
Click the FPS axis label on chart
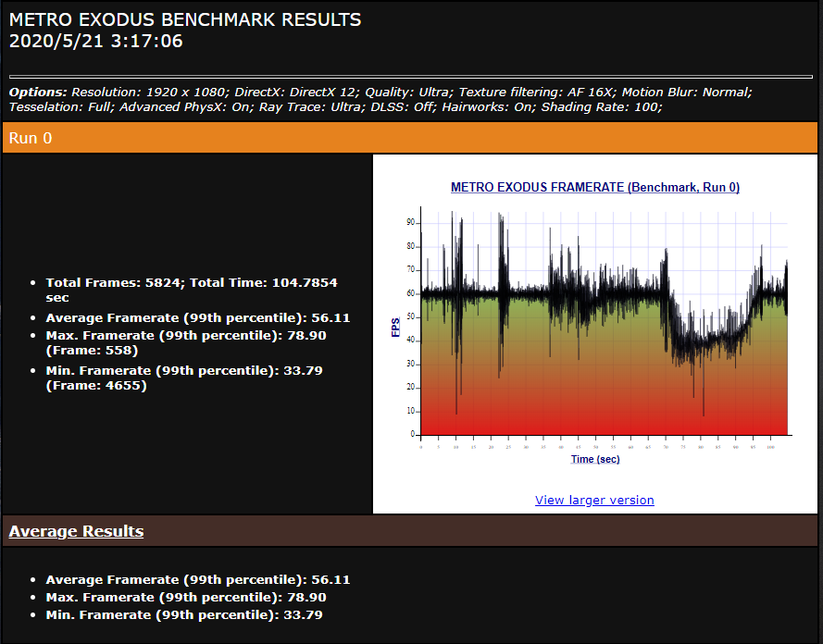coord(396,328)
